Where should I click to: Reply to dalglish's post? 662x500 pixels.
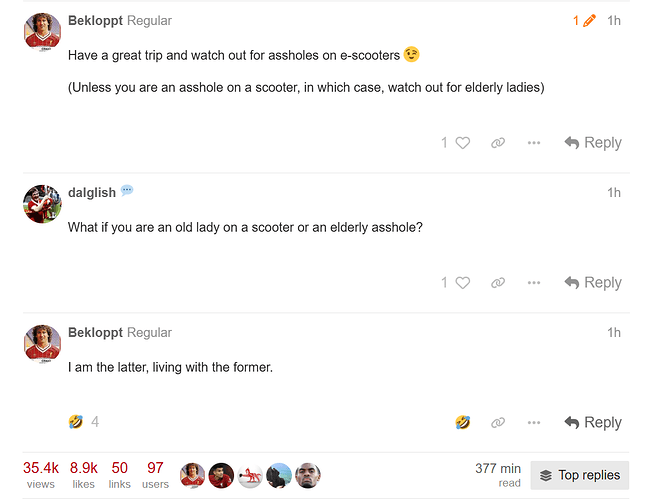[593, 283]
